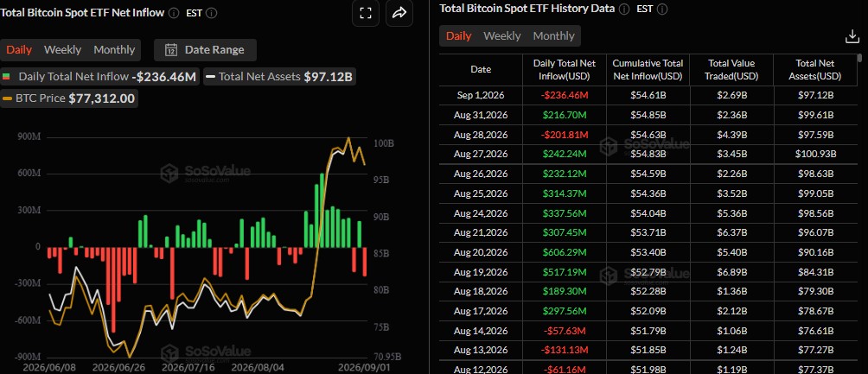
Task: Open info icon next to chart EST label
Action: tap(211, 13)
